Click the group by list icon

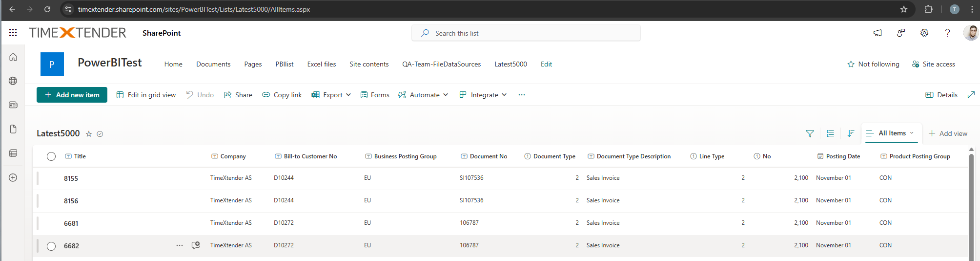[x=830, y=133]
